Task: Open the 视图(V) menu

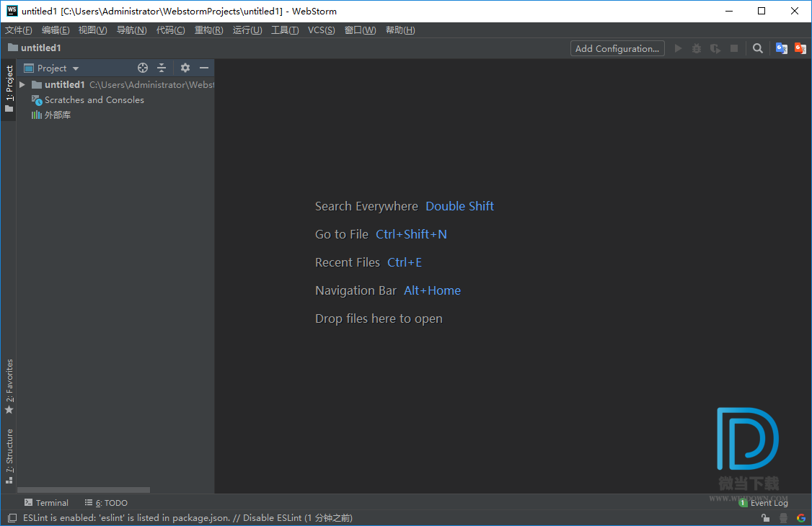Action: [x=93, y=30]
